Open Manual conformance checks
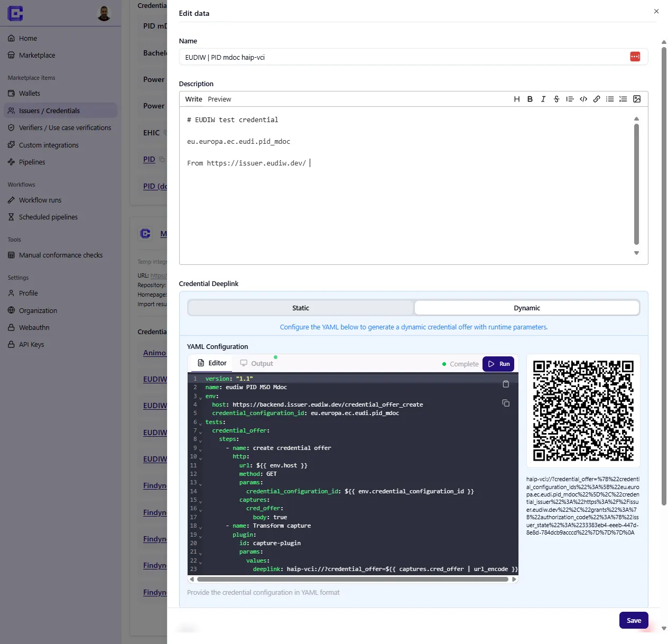 pyautogui.click(x=61, y=255)
